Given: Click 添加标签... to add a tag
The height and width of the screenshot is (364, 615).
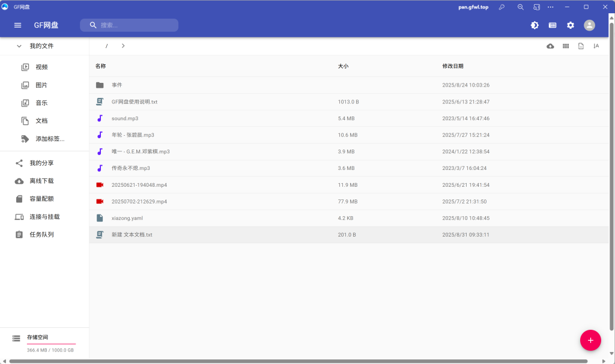Looking at the screenshot, I should pos(49,139).
